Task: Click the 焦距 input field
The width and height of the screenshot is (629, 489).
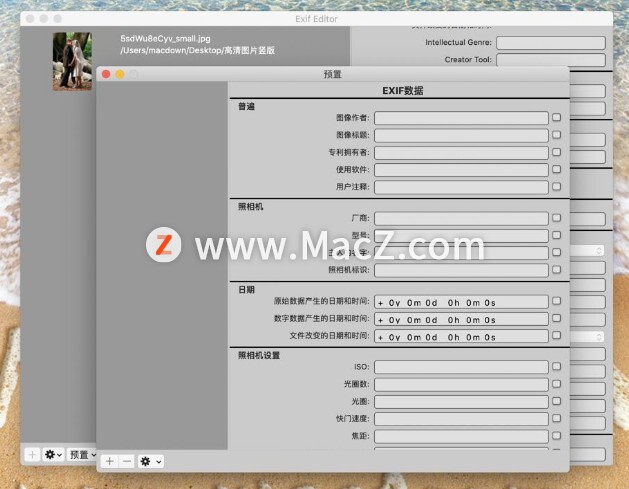Action: point(461,436)
